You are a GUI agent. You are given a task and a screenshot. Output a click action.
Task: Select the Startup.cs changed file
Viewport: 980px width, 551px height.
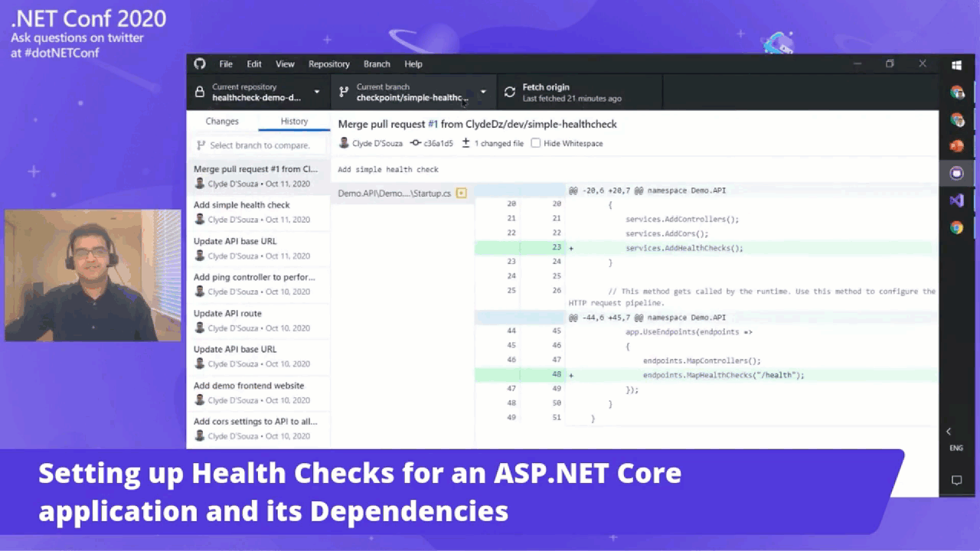click(403, 194)
